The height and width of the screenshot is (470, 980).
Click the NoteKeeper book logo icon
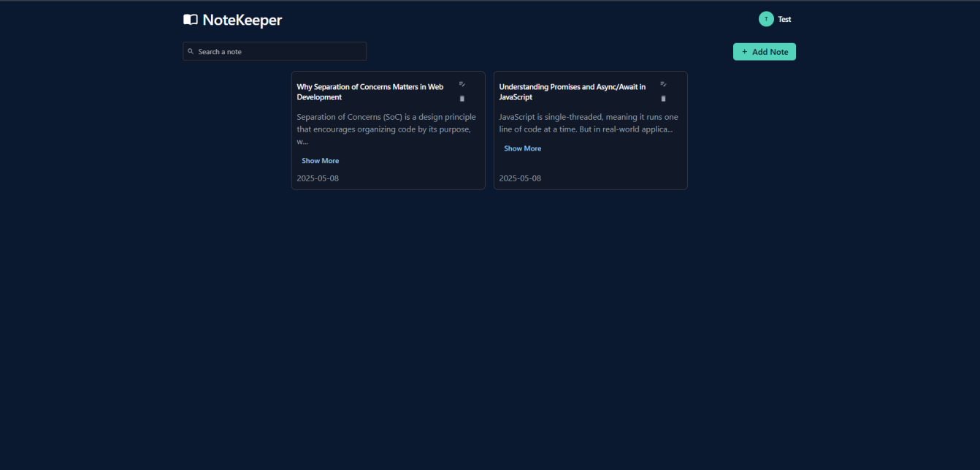[x=190, y=20]
